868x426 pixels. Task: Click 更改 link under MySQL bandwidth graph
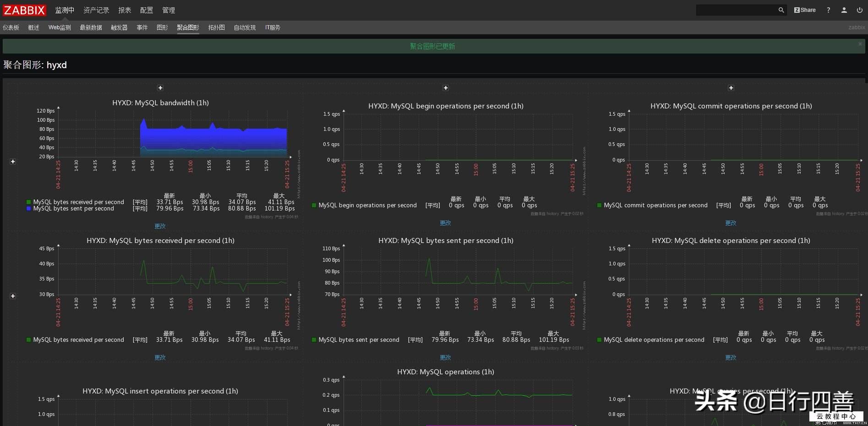coord(160,226)
